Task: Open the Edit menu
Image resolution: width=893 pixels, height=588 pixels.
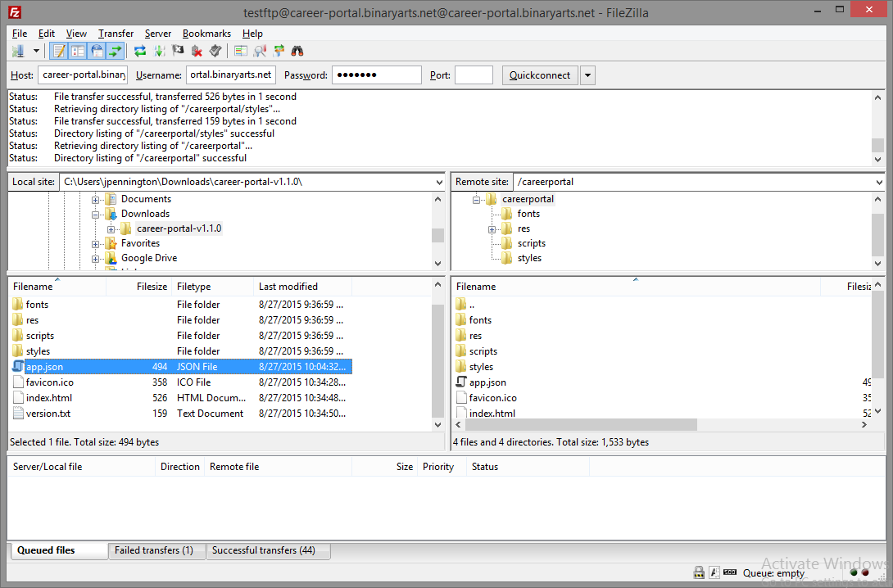Action: pos(47,34)
